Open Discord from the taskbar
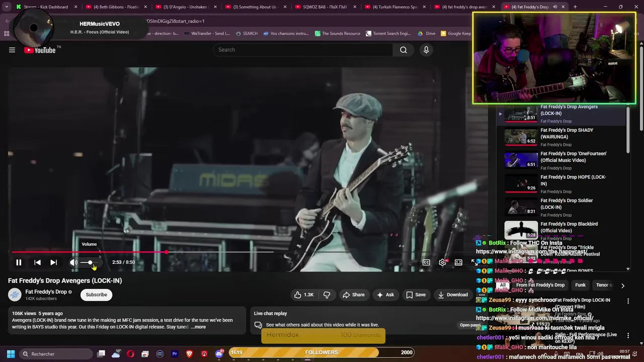 point(219,354)
